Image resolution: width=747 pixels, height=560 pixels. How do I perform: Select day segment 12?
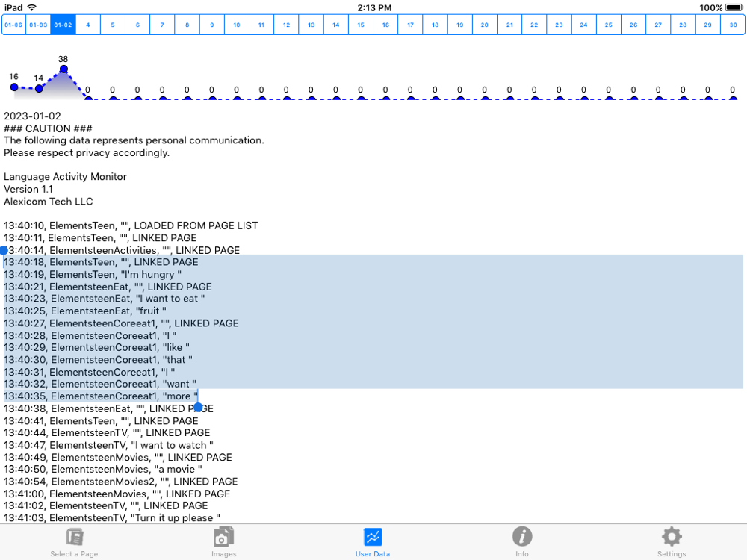[286, 25]
